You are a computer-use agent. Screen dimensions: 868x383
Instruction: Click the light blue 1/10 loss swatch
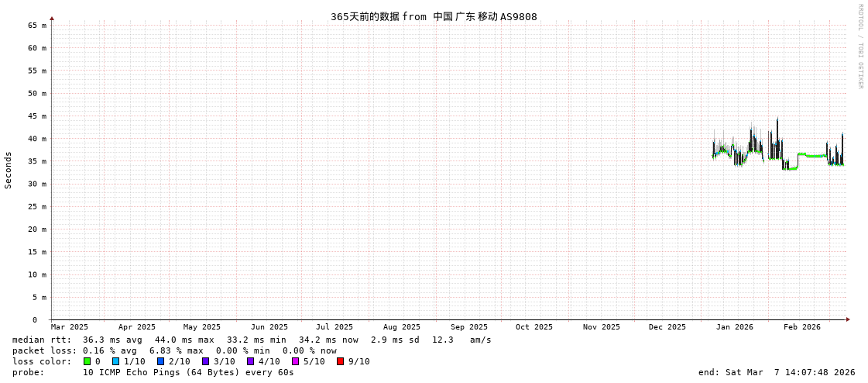click(116, 361)
